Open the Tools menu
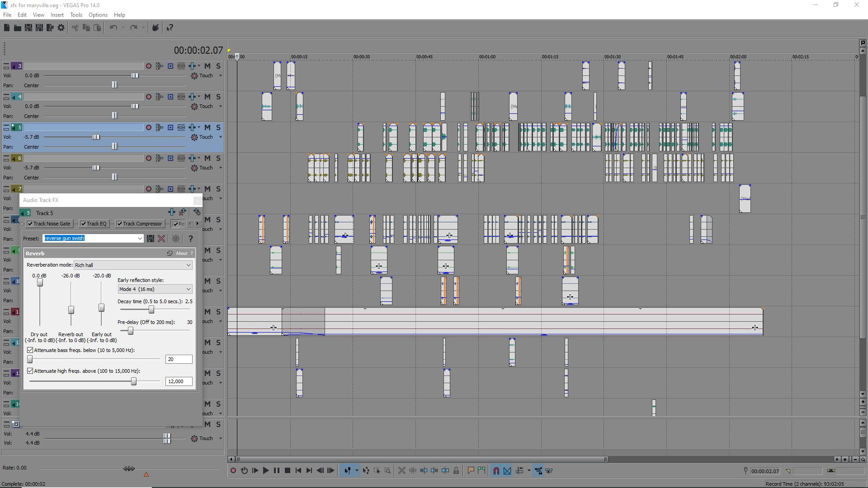Screen dimensions: 868x488 click(x=76, y=15)
